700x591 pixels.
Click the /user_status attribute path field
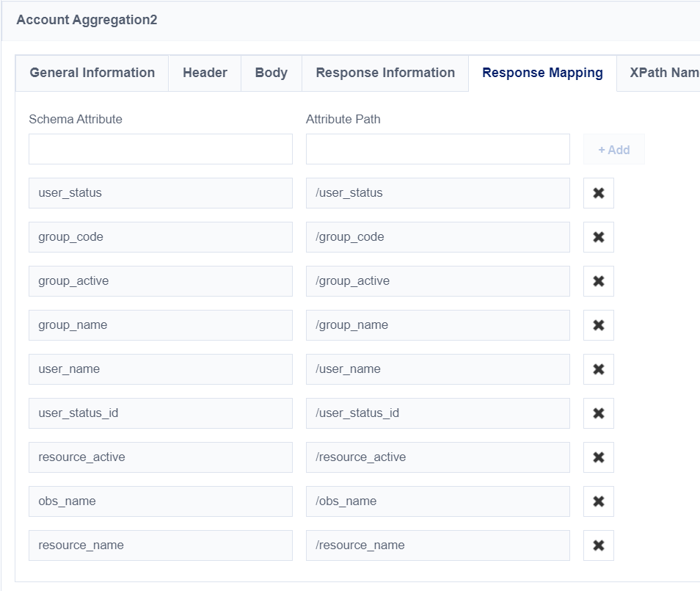[437, 193]
